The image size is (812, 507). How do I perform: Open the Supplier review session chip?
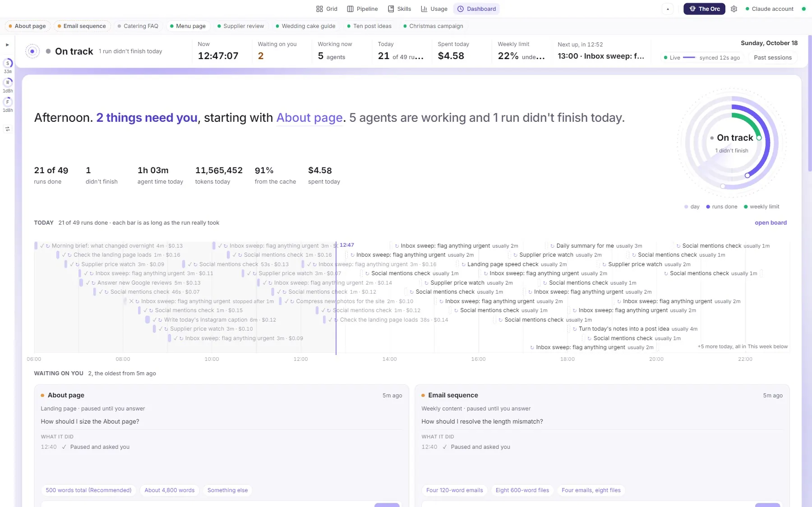click(240, 26)
